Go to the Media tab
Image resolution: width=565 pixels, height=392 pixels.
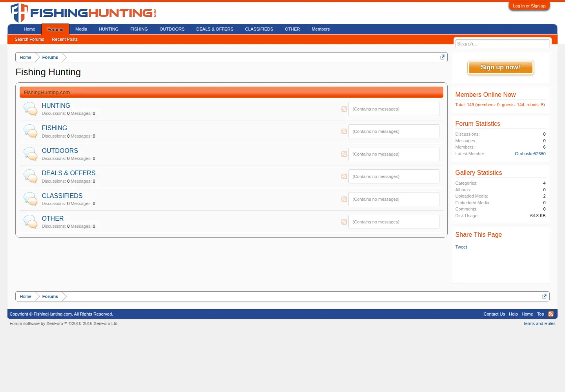point(81,29)
